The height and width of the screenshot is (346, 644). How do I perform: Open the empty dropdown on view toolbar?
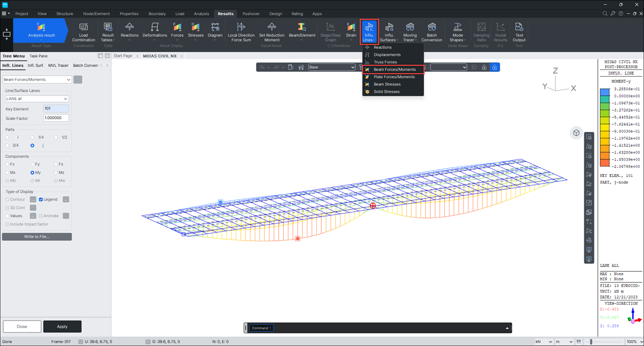point(448,67)
